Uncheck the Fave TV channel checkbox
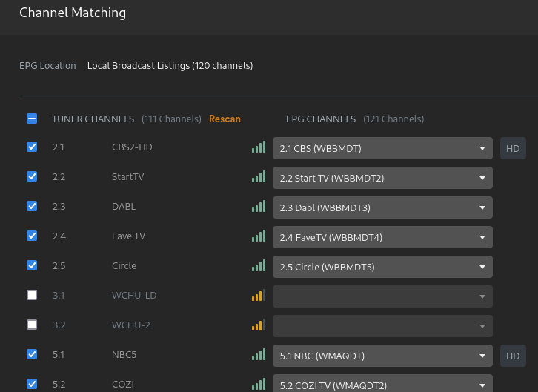538x392 pixels. coord(32,236)
